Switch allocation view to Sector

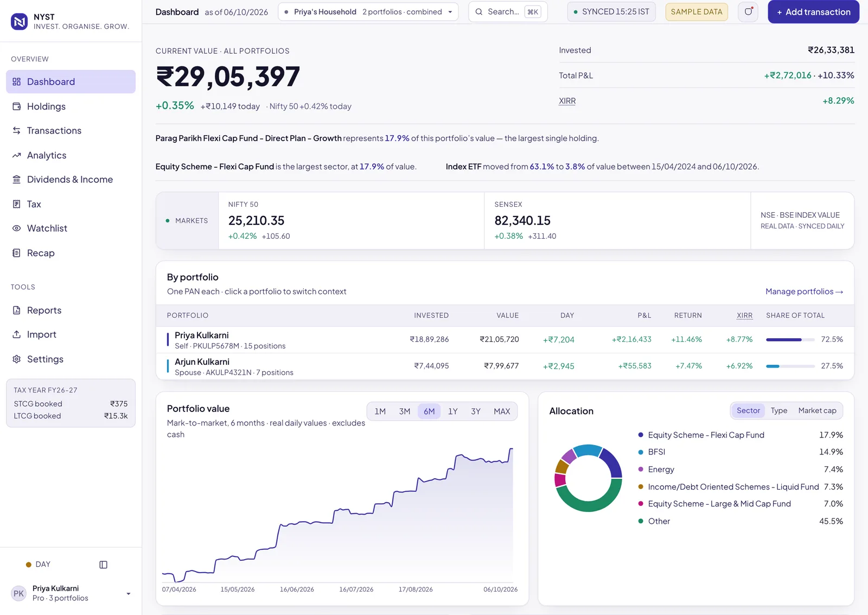coord(748,411)
